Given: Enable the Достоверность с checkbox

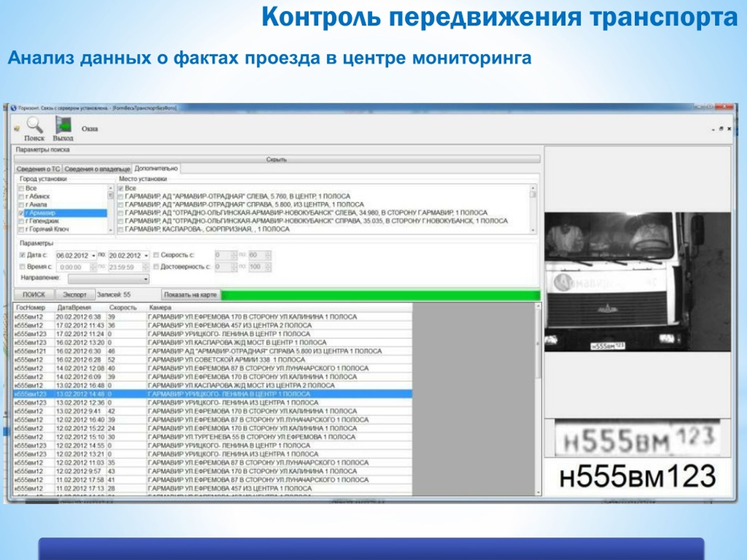Looking at the screenshot, I should pyautogui.click(x=156, y=267).
